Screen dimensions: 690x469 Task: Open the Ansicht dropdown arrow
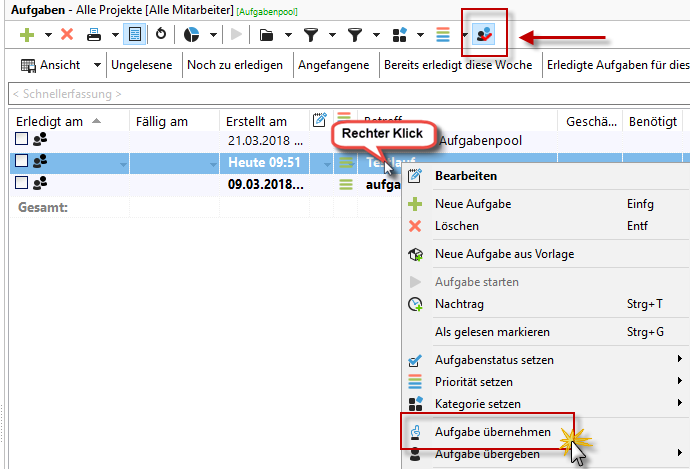click(x=97, y=66)
